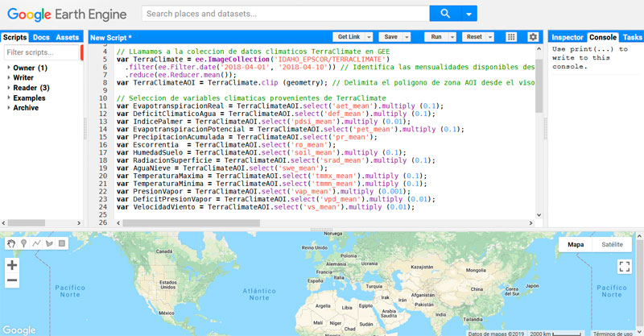Viewport: 644px width, 336px height.
Task: Select the draw polygon shape tool
Action: pyautogui.click(x=49, y=243)
